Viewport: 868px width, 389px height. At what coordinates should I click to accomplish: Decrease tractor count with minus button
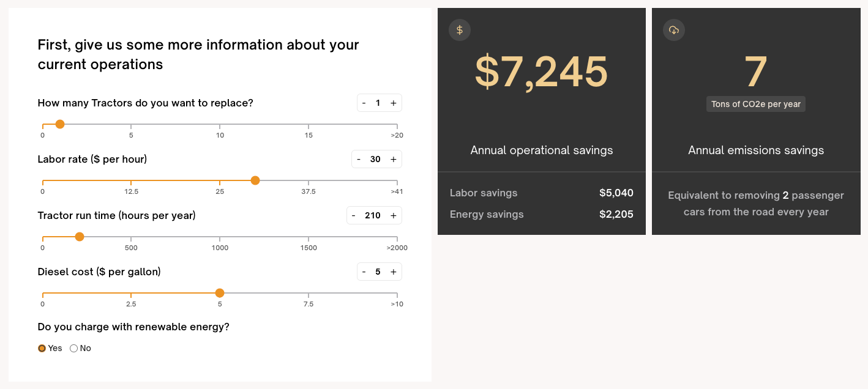(364, 103)
